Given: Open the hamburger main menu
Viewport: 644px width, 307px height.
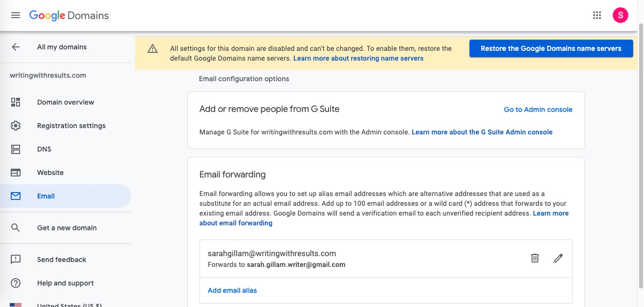Looking at the screenshot, I should click(x=16, y=15).
